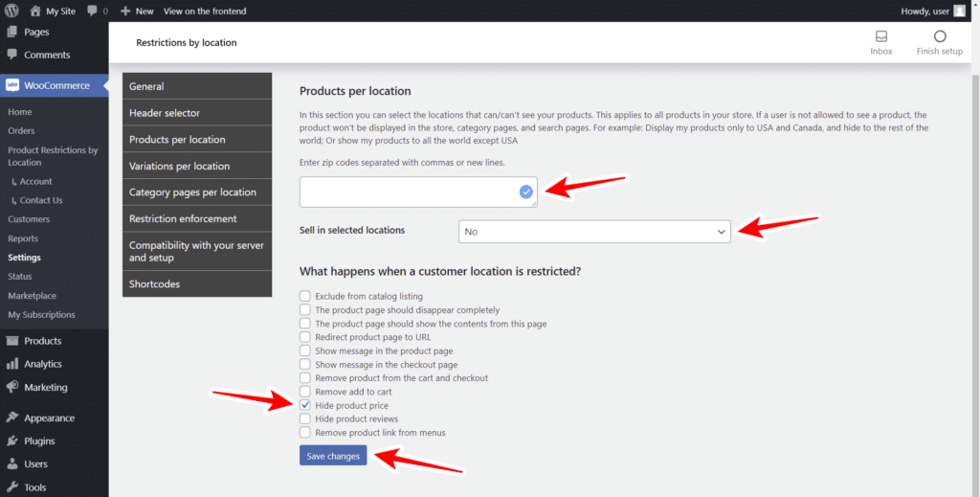Open Category pages per location tab
The width and height of the screenshot is (980, 497).
pos(197,192)
